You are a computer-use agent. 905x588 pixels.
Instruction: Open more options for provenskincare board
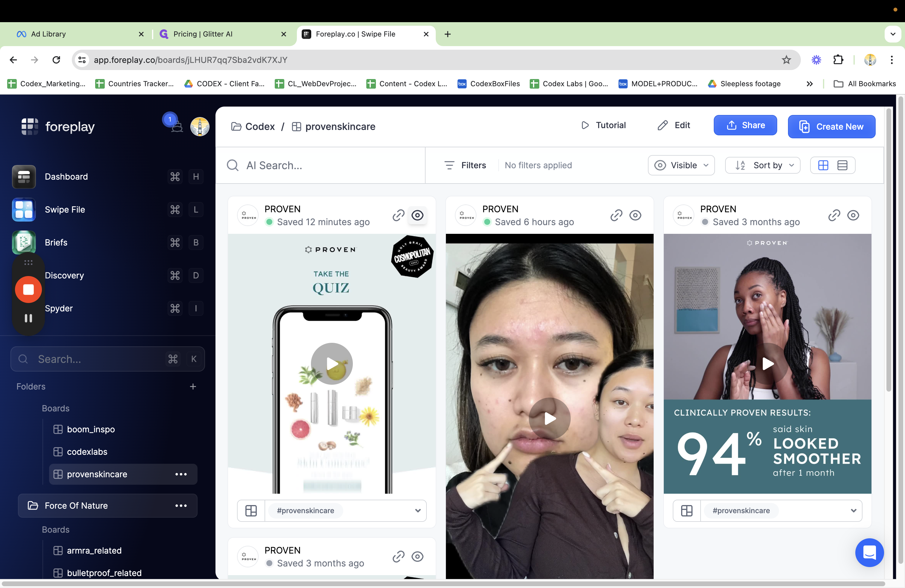click(x=181, y=474)
